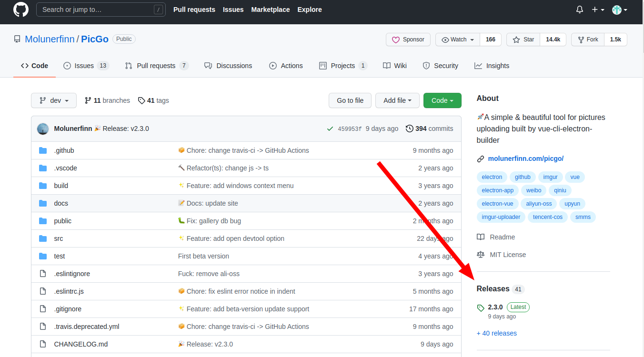Click Explore in the top navigation
The height and width of the screenshot is (357, 644).
point(310,10)
